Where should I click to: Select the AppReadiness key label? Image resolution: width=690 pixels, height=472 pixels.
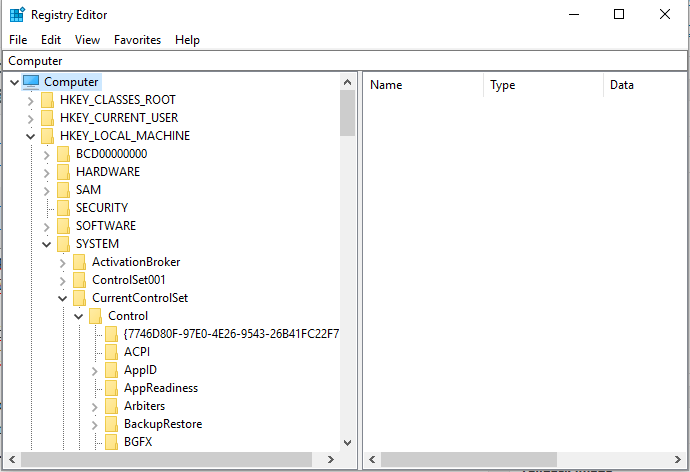point(161,388)
